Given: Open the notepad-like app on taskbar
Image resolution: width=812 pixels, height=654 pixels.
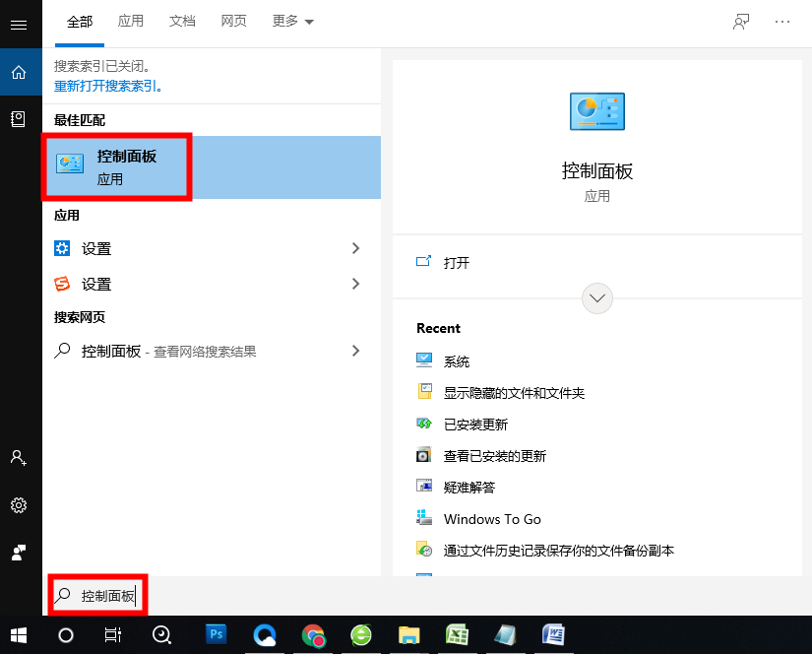Looking at the screenshot, I should coord(506,635).
